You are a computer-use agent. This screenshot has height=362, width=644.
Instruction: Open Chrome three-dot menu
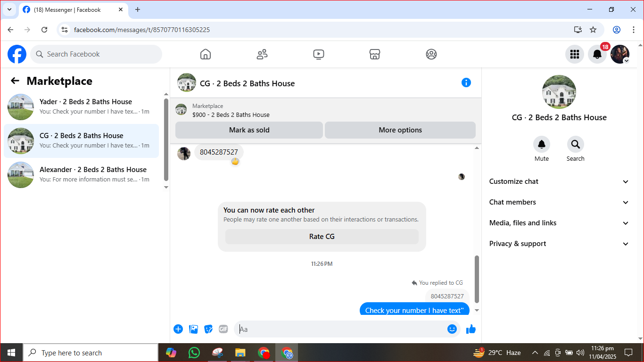[634, 30]
